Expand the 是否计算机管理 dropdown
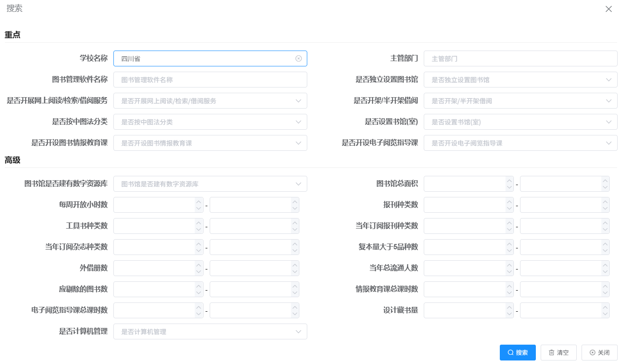Screen dimensions: 622x364 point(210,331)
